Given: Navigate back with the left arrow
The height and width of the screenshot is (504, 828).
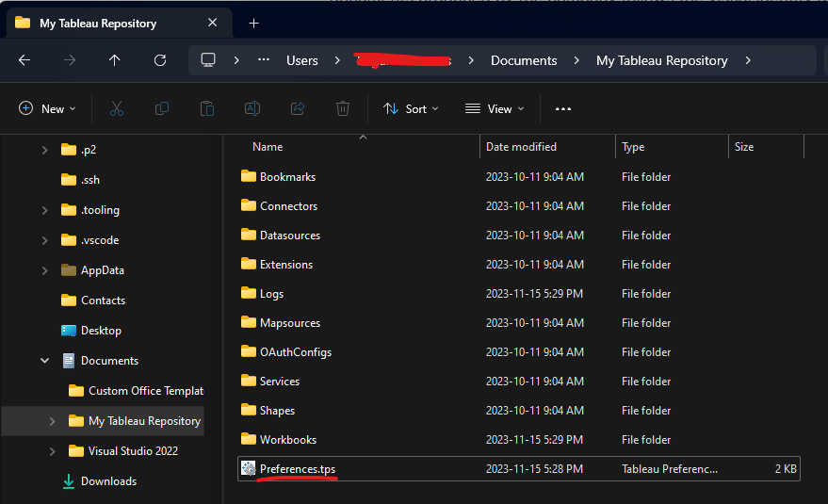Looking at the screenshot, I should pyautogui.click(x=24, y=60).
